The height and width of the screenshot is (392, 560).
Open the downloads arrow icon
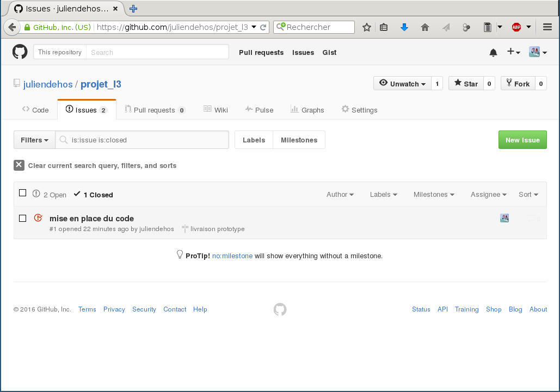(404, 27)
